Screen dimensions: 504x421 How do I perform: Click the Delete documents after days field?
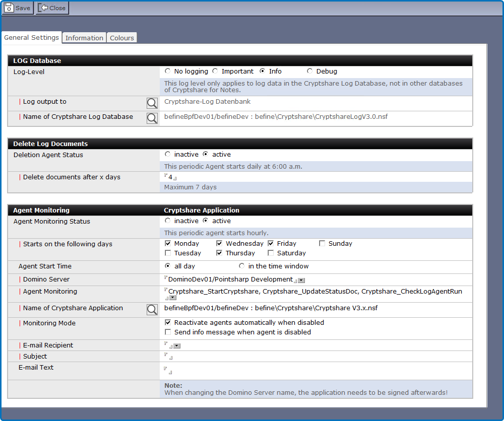170,177
